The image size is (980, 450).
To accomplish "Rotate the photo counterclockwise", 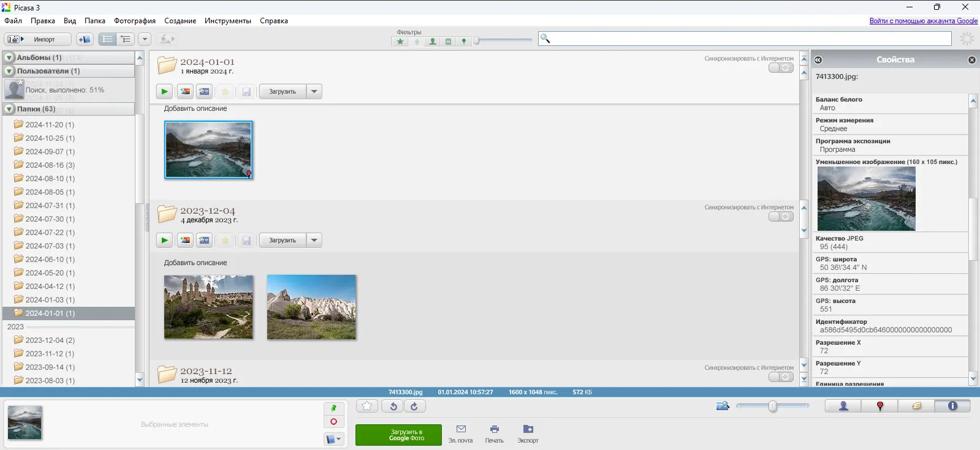I will pyautogui.click(x=393, y=406).
